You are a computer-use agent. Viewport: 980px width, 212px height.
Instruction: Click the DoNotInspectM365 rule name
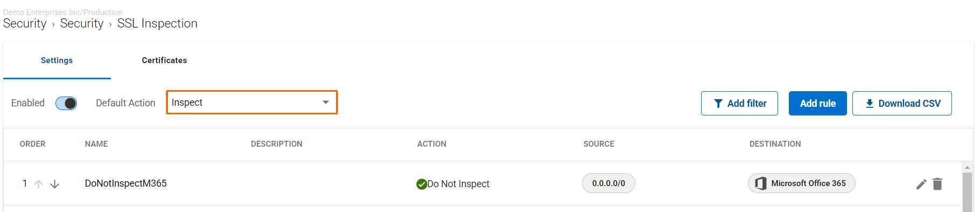tap(126, 183)
